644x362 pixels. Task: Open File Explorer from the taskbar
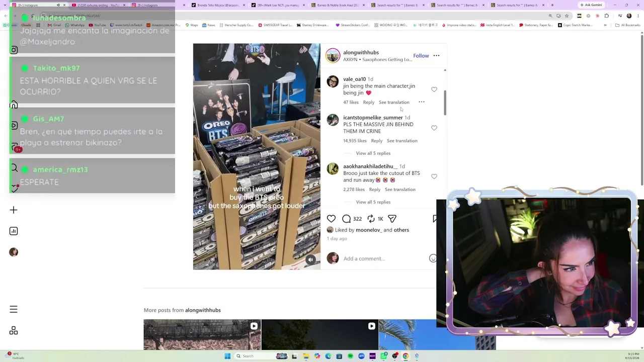306,356
